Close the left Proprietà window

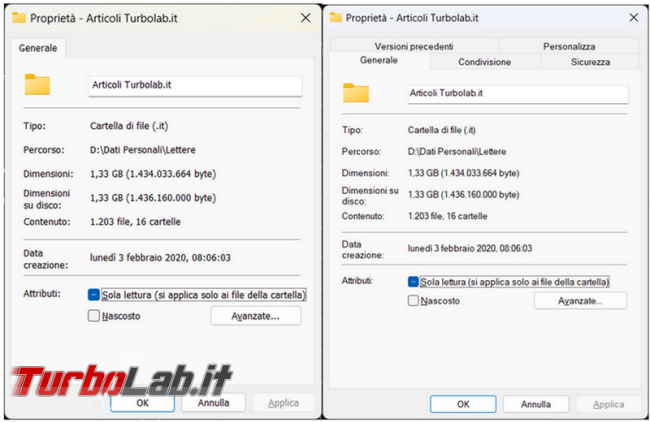pyautogui.click(x=306, y=18)
